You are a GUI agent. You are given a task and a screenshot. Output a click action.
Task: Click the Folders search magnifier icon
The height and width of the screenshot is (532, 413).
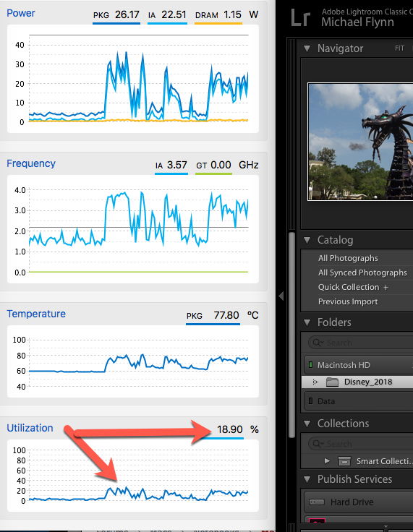(x=318, y=343)
